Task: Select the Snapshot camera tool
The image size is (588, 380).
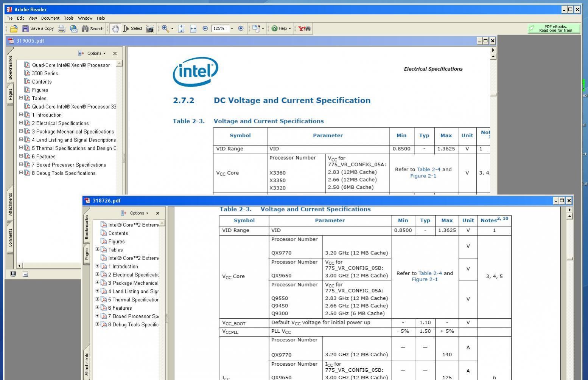Action: 150,28
